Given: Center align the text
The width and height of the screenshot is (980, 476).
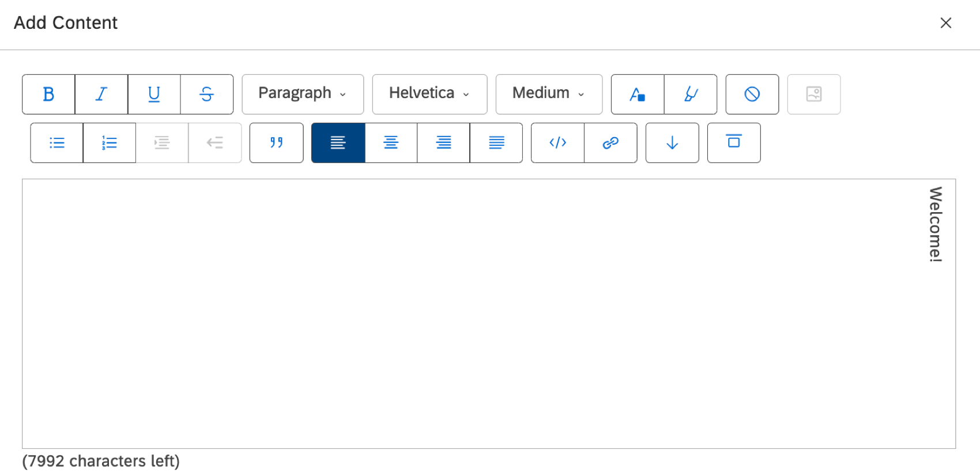Looking at the screenshot, I should tap(391, 143).
